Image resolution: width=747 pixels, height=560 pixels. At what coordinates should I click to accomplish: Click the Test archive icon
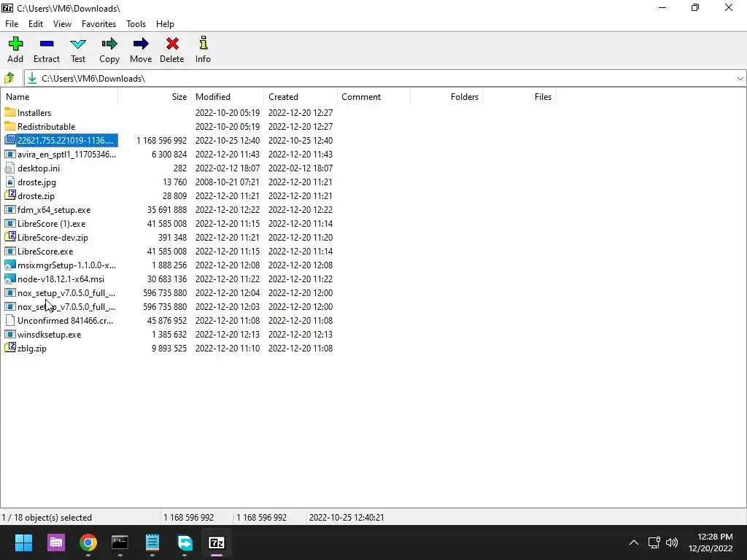pos(77,44)
